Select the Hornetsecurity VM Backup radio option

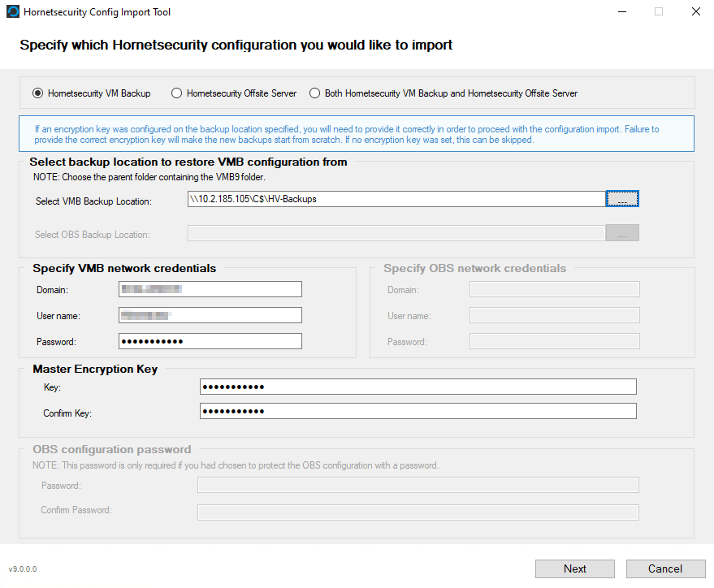click(38, 93)
